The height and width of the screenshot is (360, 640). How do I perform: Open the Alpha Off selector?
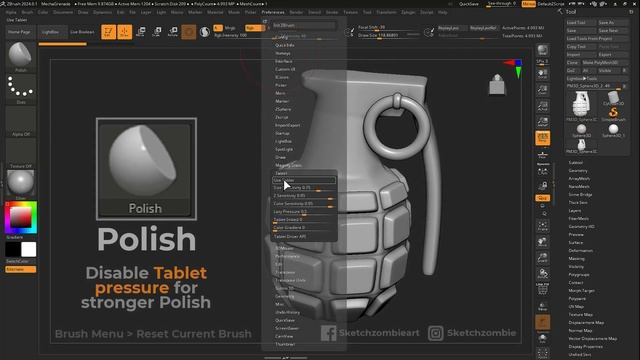point(20,121)
